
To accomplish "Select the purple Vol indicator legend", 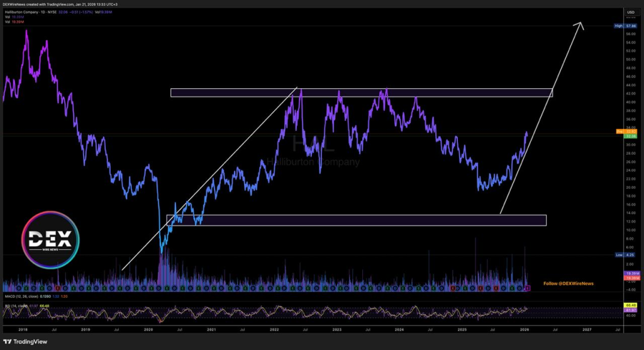I will pyautogui.click(x=14, y=17).
